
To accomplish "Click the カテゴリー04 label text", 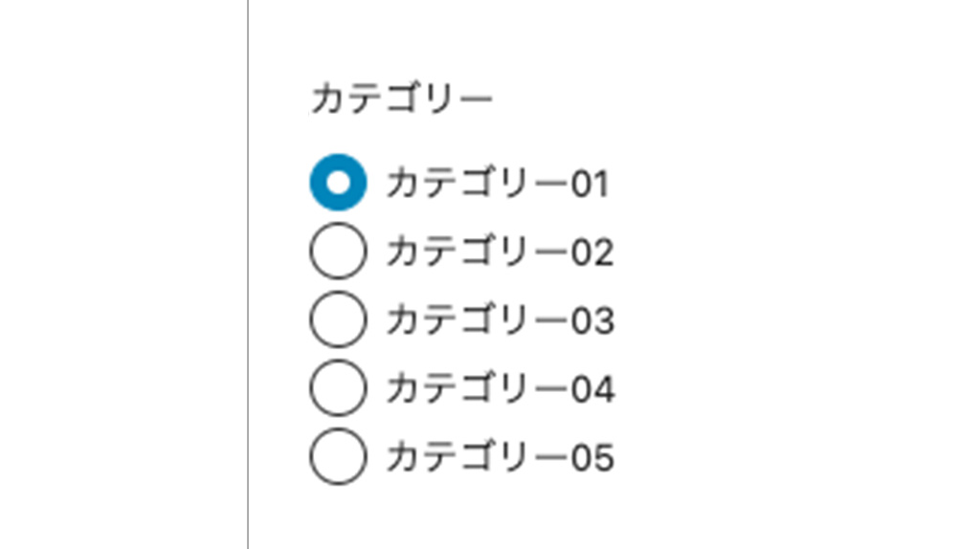I will 501,389.
